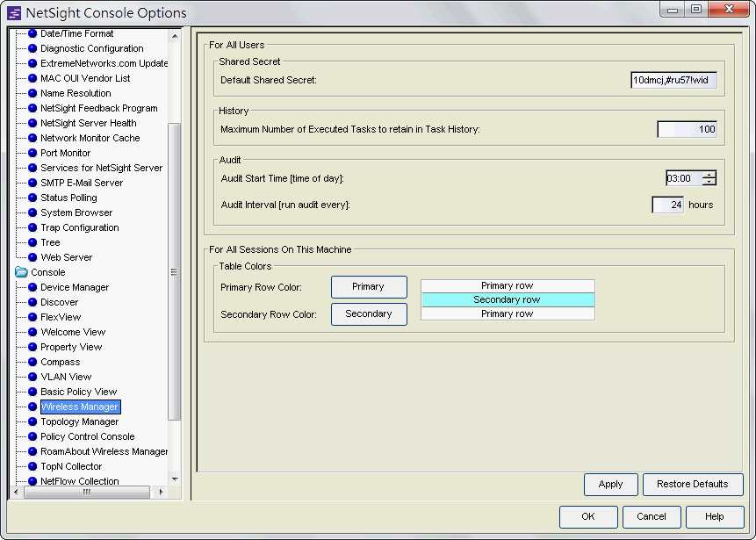
Task: Select Console folder label in tree
Action: (47, 273)
